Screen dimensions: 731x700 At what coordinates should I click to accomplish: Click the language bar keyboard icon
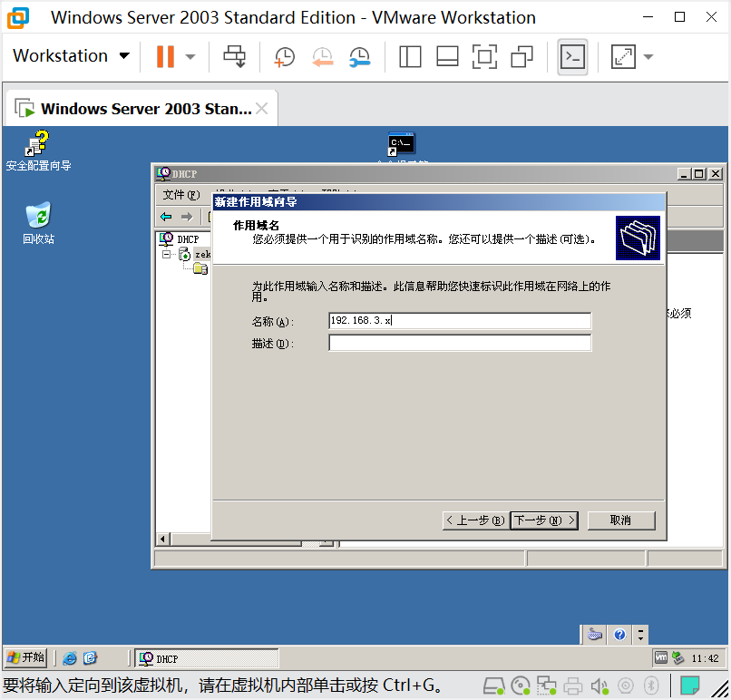(x=595, y=635)
